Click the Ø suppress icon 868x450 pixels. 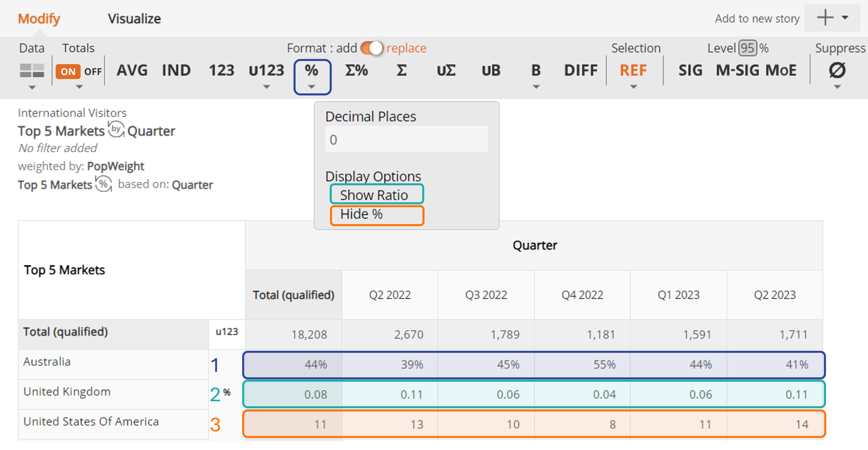coord(838,70)
